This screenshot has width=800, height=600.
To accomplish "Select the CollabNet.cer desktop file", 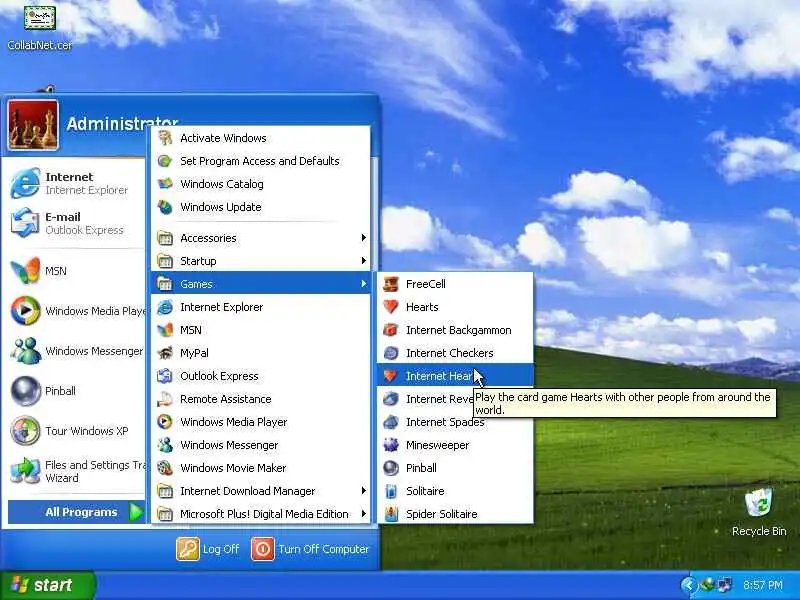I will click(x=40, y=27).
